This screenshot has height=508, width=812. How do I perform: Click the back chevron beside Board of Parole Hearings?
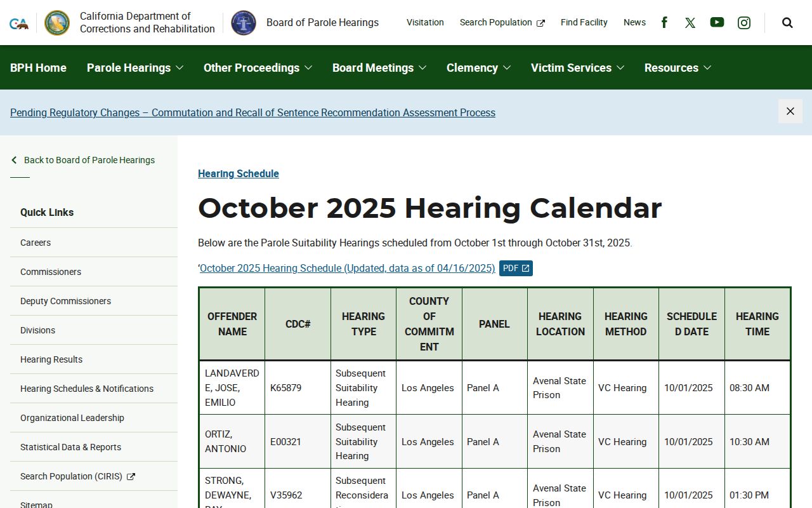14,160
